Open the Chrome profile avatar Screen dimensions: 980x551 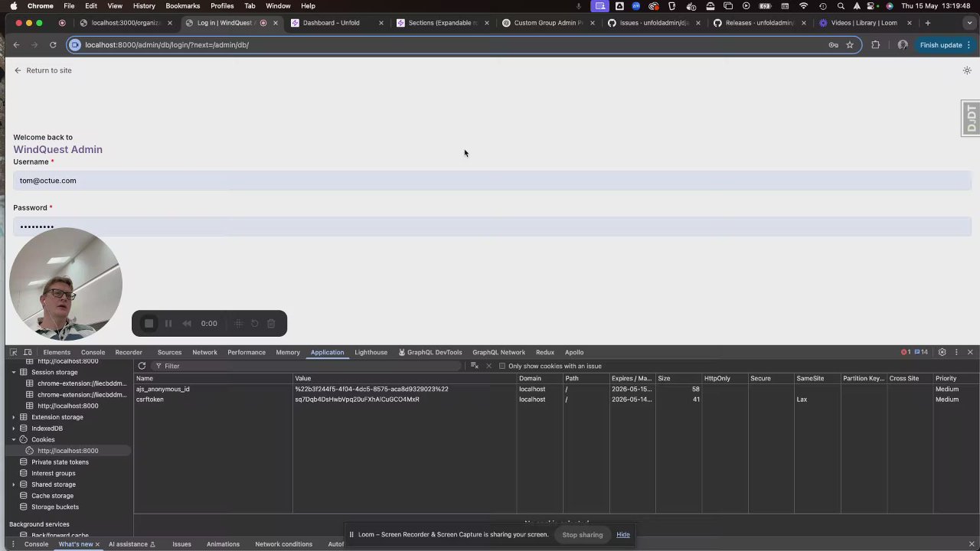903,45
